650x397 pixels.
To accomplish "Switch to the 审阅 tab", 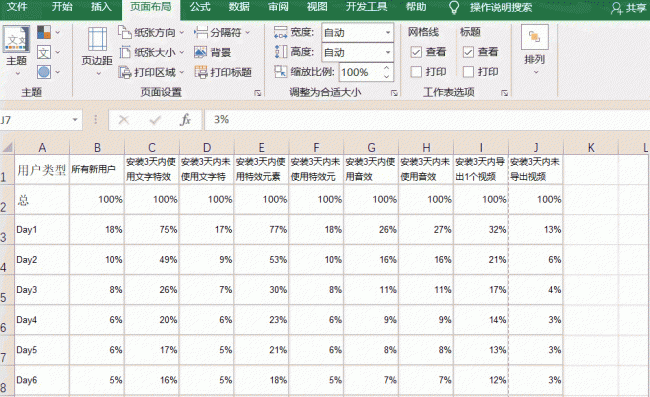I will click(278, 7).
